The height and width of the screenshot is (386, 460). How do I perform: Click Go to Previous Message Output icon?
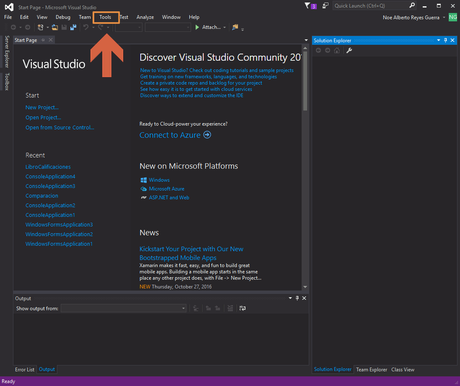coord(208,308)
